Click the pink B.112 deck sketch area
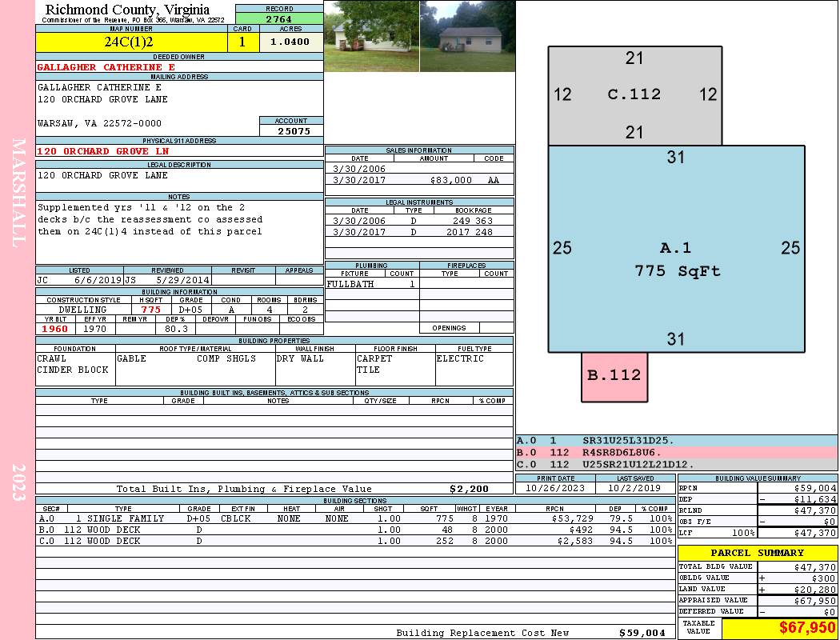This screenshot has width=840, height=640. pos(614,377)
